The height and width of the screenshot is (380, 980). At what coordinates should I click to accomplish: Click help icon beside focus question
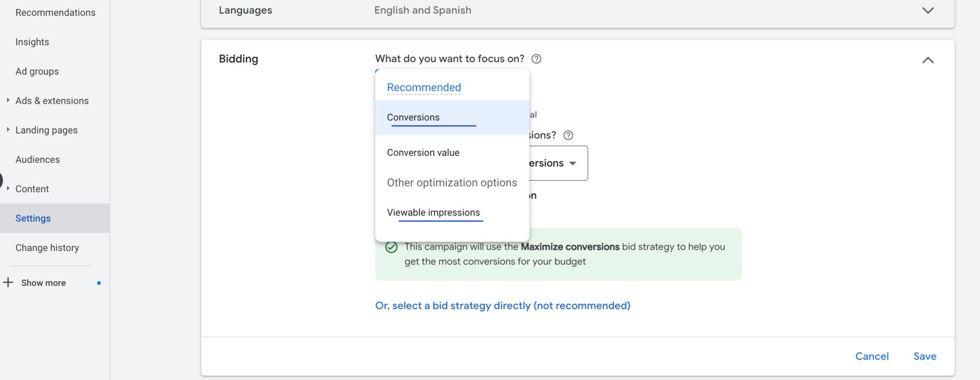click(x=536, y=59)
